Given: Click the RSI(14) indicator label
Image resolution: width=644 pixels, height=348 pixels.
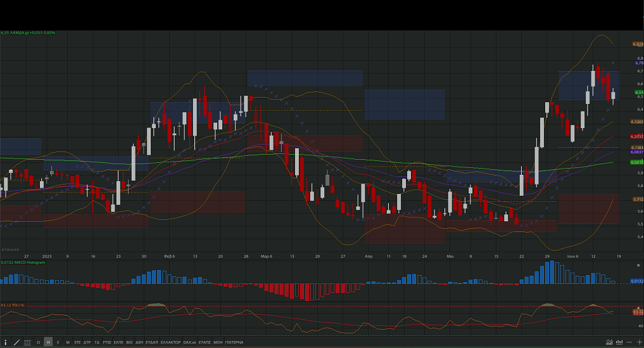Looking at the screenshot, I should [x=13, y=306].
